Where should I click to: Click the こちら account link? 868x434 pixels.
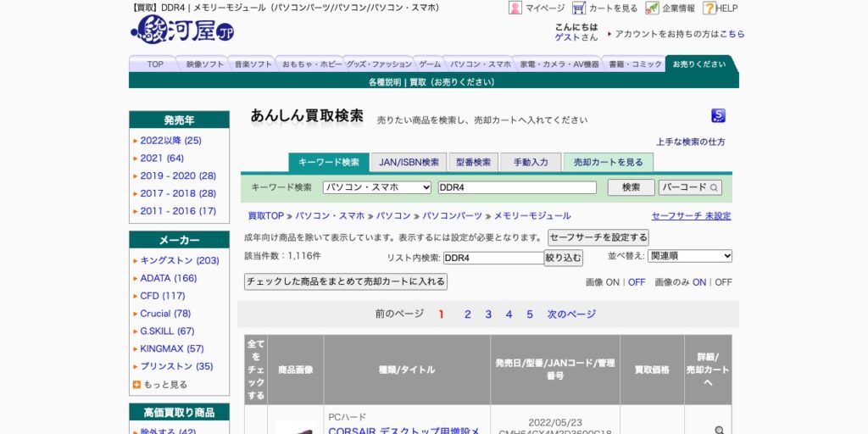tap(732, 34)
